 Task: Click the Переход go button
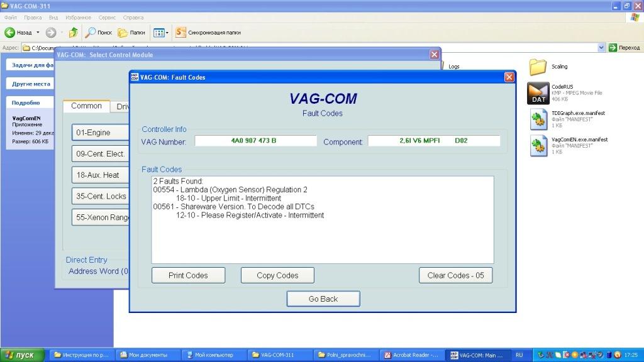(x=625, y=48)
